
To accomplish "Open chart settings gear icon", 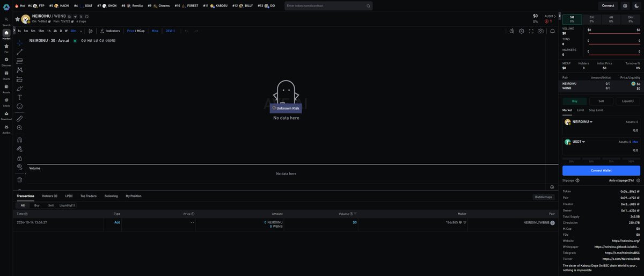I will click(x=522, y=31).
